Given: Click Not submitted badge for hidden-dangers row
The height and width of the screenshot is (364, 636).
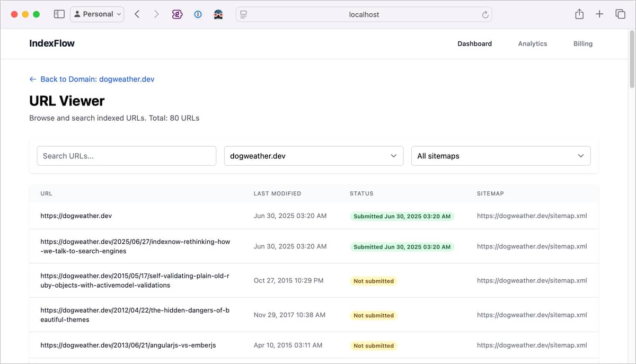Looking at the screenshot, I should [x=374, y=315].
